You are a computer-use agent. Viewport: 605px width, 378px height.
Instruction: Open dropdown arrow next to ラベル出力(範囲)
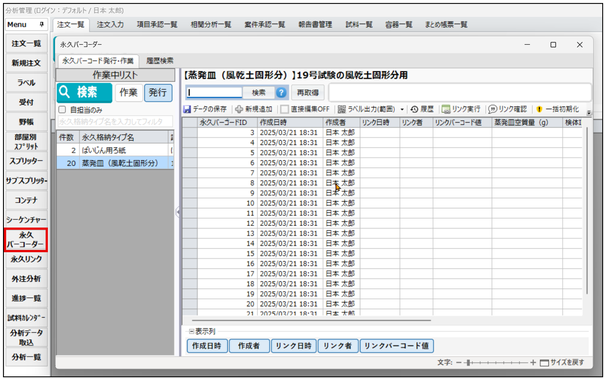[x=402, y=110]
